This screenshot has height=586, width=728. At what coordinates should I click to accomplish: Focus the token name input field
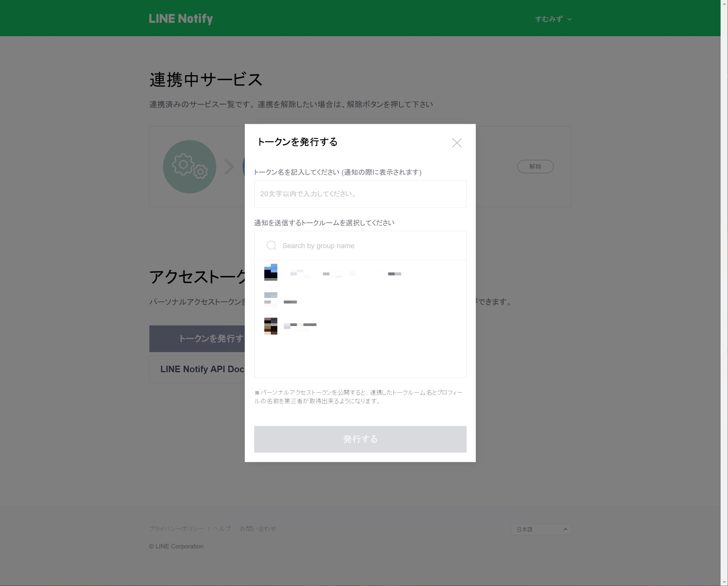[360, 194]
